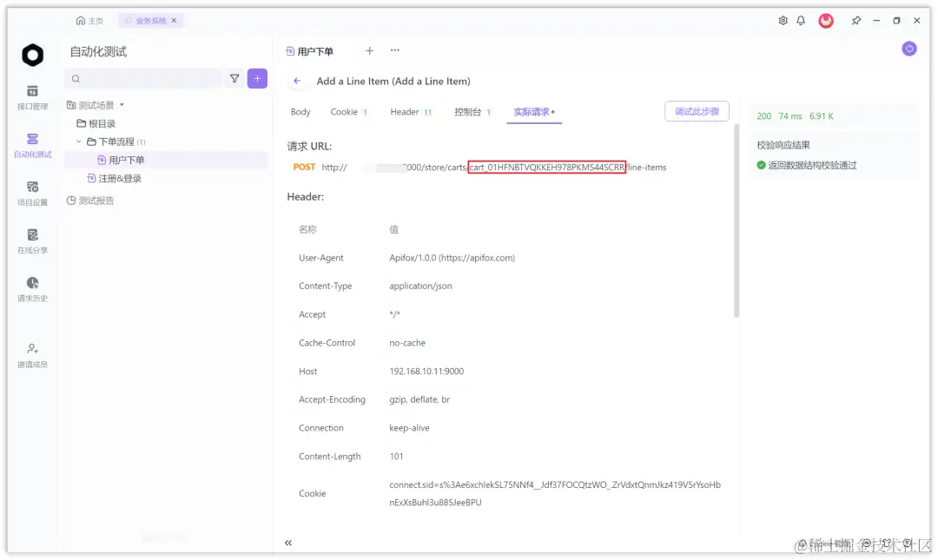Click the Host value 192.168.10.11:9000
Screen dimensions: 938x560
[x=426, y=372]
